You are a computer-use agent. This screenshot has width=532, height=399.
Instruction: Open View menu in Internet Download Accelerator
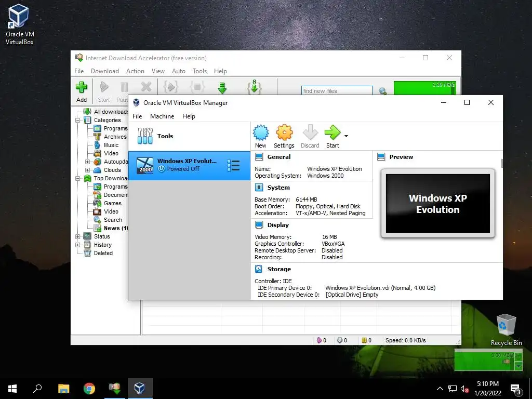(x=158, y=71)
